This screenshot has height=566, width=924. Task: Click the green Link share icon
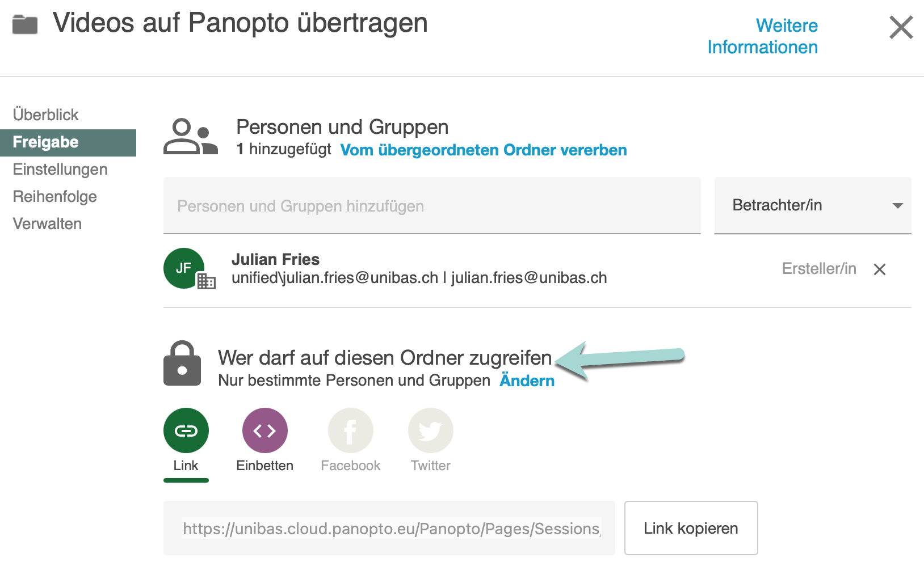[186, 431]
